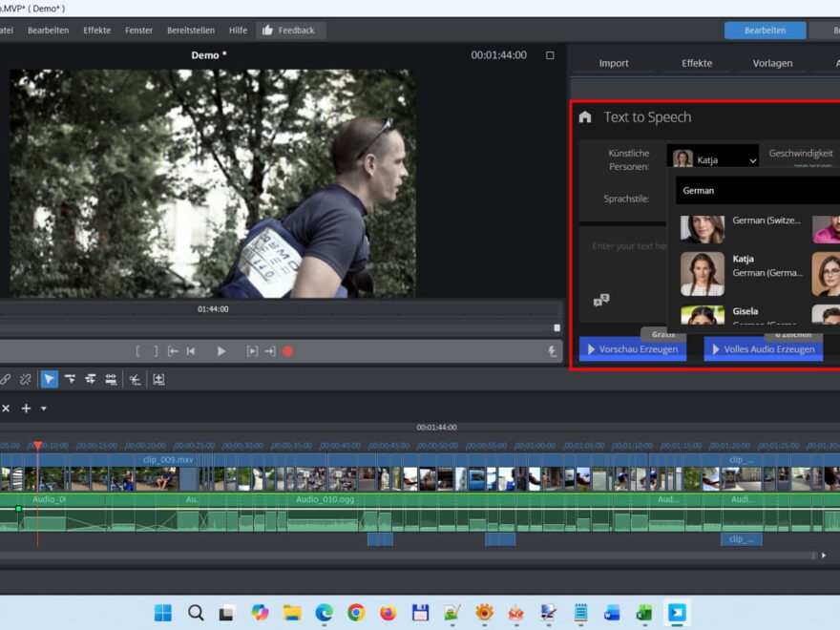Open the Künstliche Personen voice dropdown
This screenshot has width=840, height=630.
pyautogui.click(x=753, y=160)
